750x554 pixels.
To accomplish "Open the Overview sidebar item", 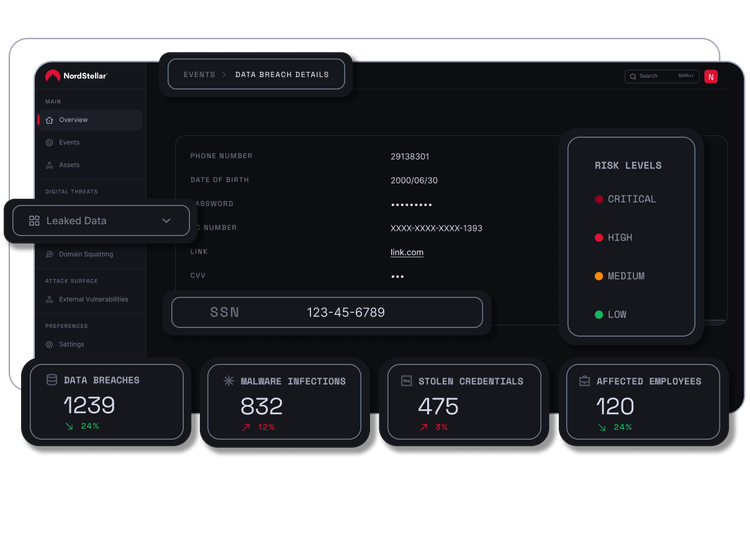I will 73,120.
